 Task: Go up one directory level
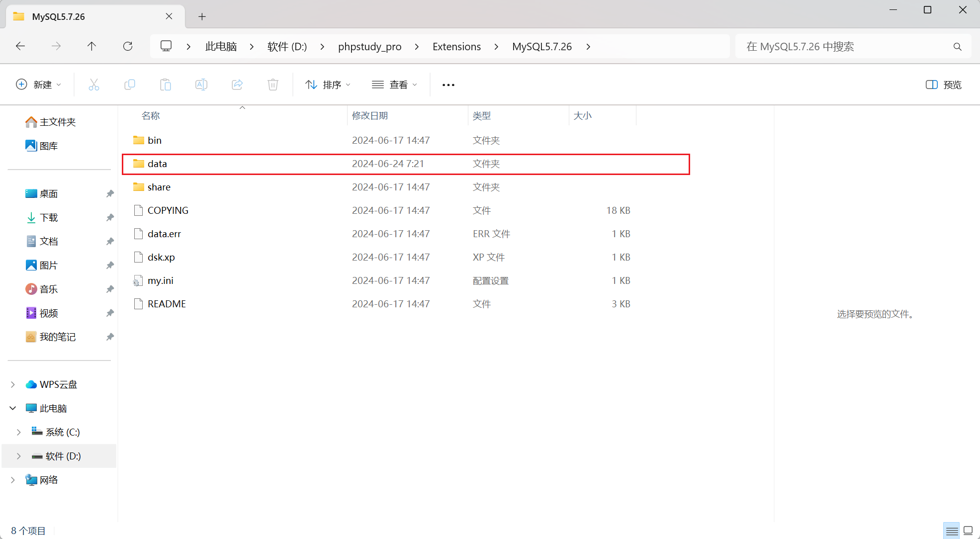point(91,46)
